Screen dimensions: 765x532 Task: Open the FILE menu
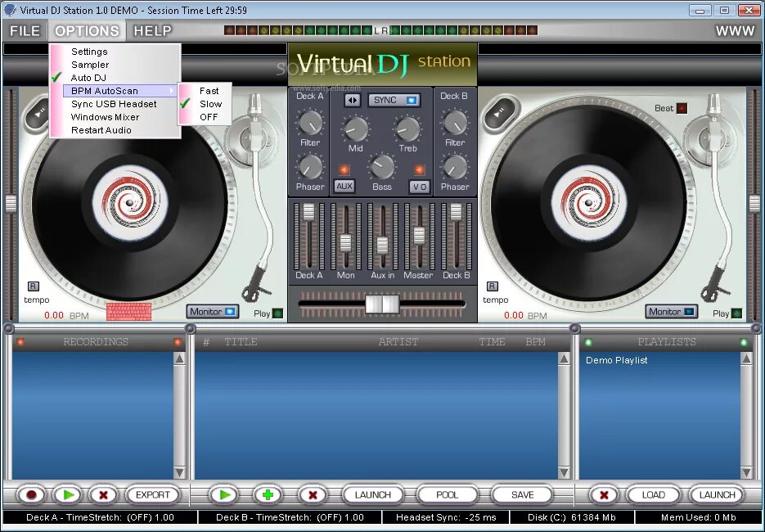coord(25,31)
